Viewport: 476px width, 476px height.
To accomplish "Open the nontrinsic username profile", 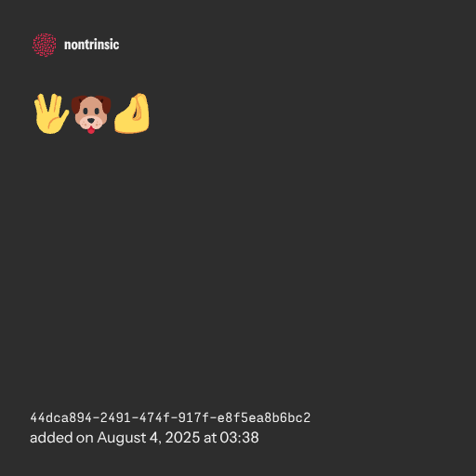I will click(91, 45).
